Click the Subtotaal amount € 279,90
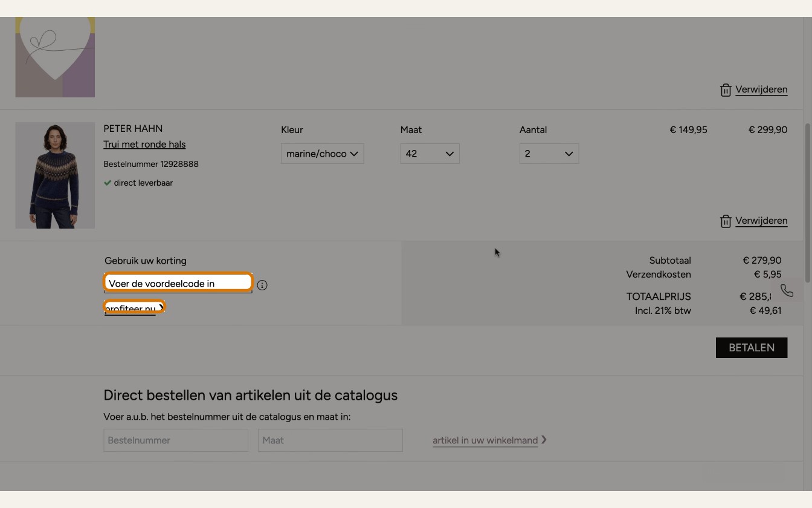This screenshot has height=508, width=812. pos(762,260)
